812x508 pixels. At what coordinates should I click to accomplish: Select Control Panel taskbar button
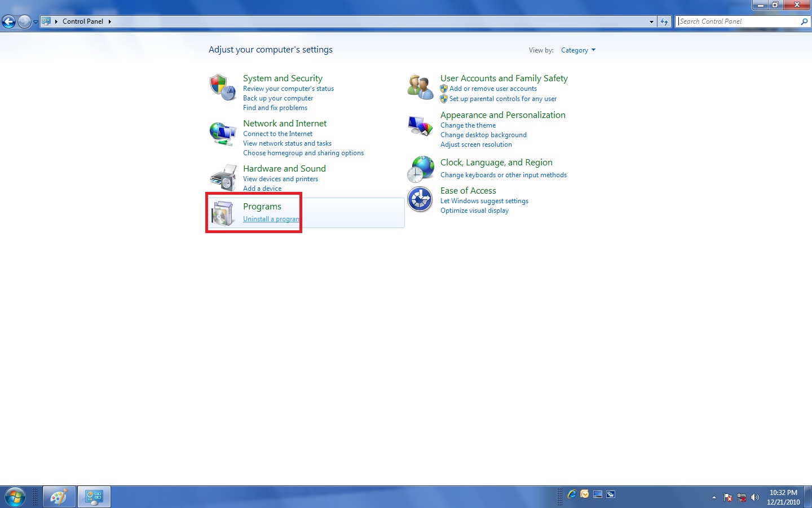click(x=94, y=497)
